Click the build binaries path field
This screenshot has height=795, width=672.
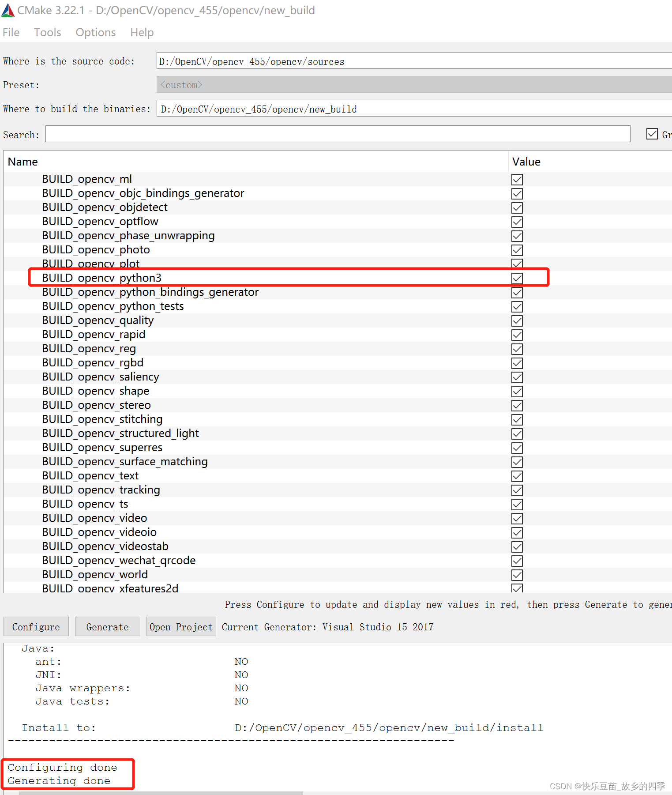pyautogui.click(x=414, y=109)
